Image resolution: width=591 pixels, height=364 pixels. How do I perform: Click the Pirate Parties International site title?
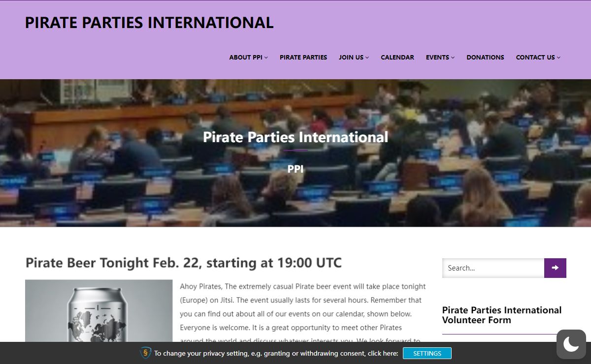click(149, 23)
